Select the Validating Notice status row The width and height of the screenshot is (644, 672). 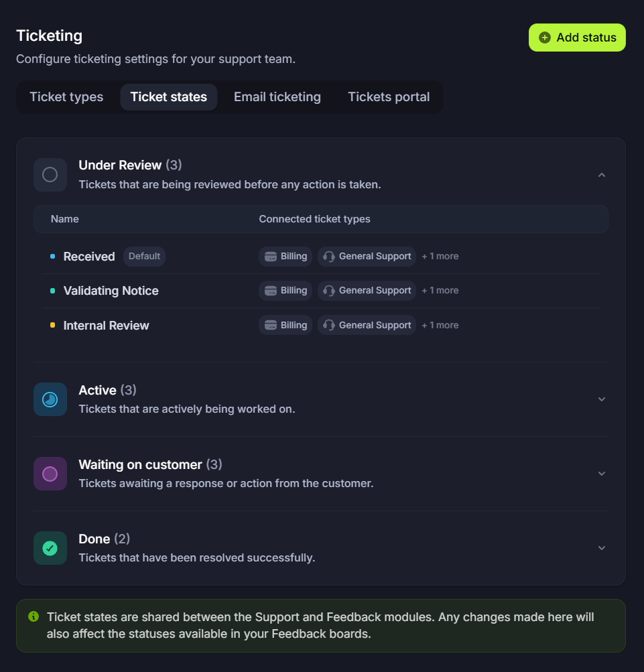click(x=321, y=291)
